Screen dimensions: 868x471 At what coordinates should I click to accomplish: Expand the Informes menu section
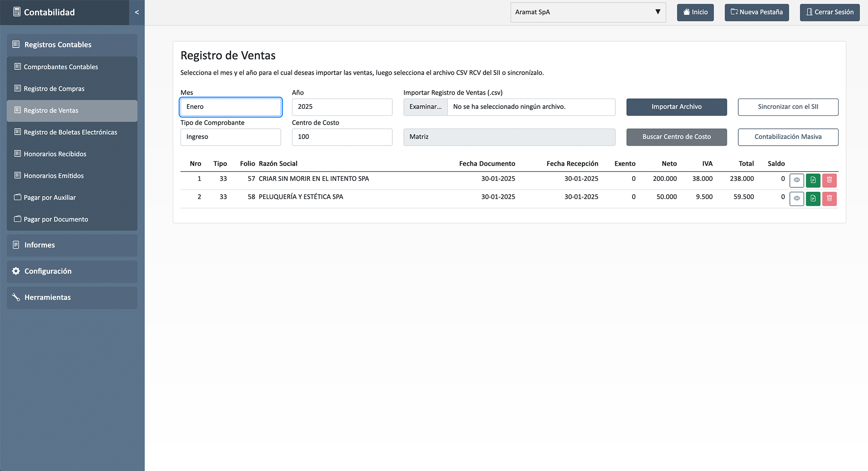(72, 245)
